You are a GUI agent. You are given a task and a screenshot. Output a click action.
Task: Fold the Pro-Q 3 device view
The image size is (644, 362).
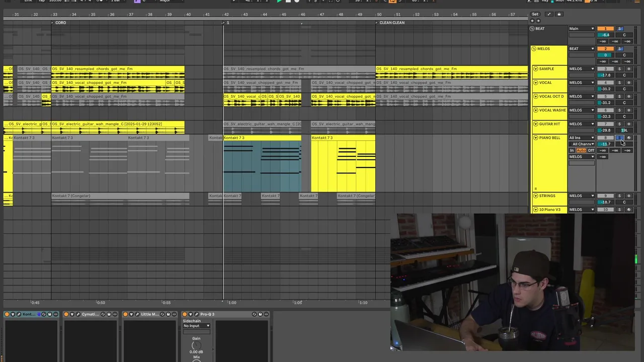click(191, 314)
